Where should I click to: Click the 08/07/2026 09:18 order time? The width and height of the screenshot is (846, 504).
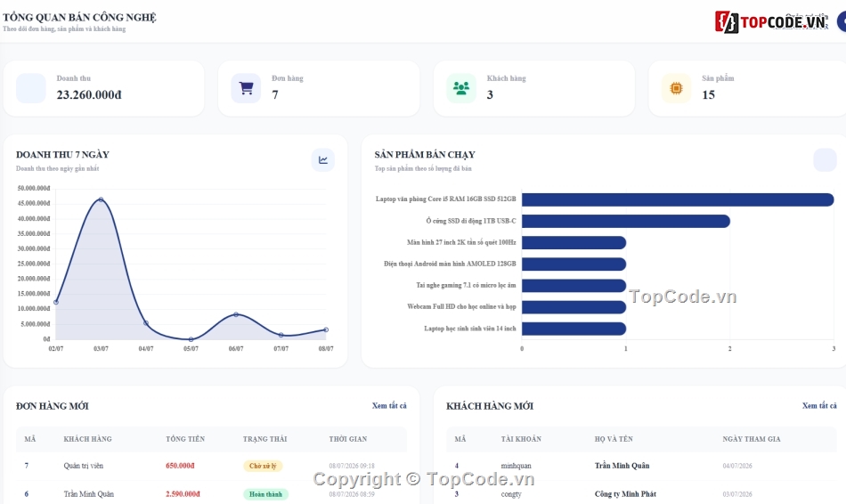click(352, 466)
